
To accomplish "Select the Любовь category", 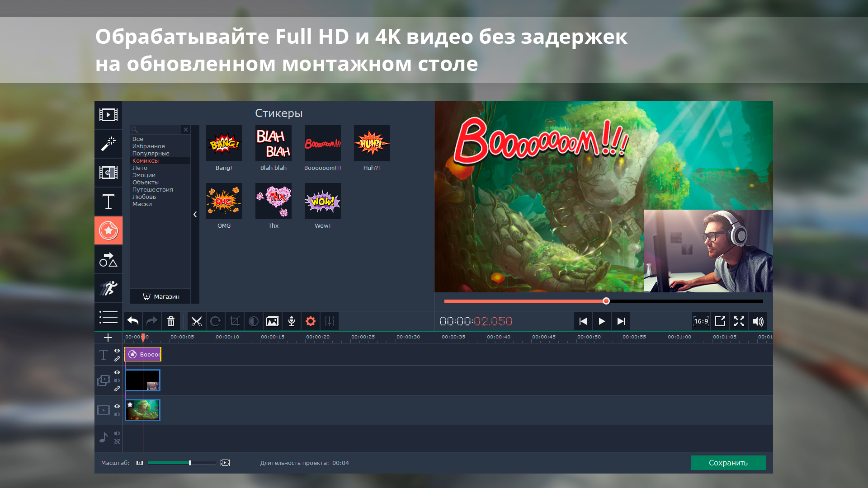I will (x=144, y=197).
